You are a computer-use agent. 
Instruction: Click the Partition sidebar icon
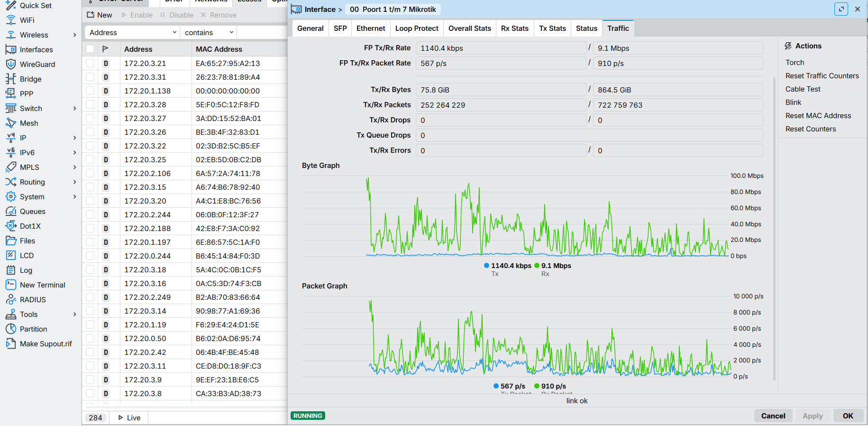point(11,329)
